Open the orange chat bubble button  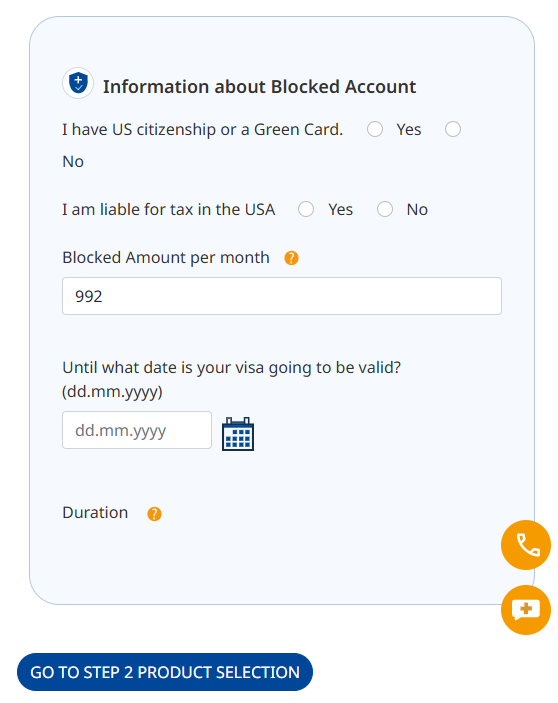point(526,610)
